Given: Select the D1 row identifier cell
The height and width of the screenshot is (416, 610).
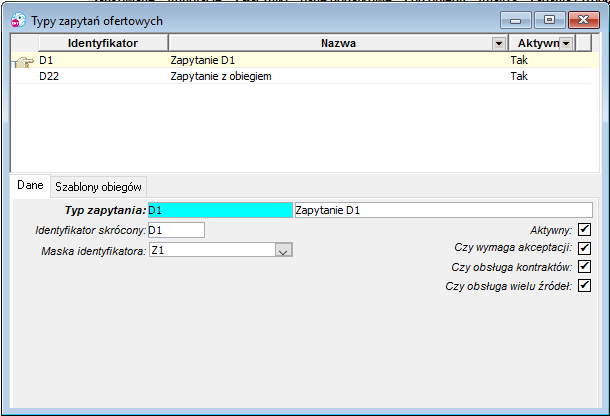Looking at the screenshot, I should (x=46, y=60).
